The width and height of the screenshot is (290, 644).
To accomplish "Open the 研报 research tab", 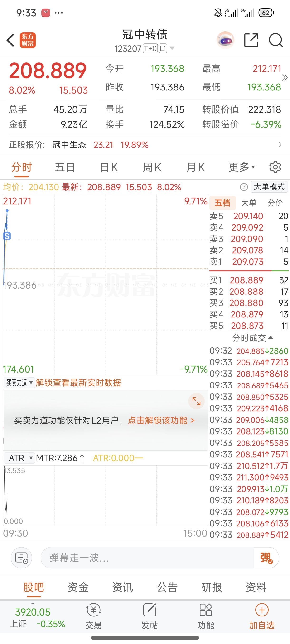I will click(212, 587).
